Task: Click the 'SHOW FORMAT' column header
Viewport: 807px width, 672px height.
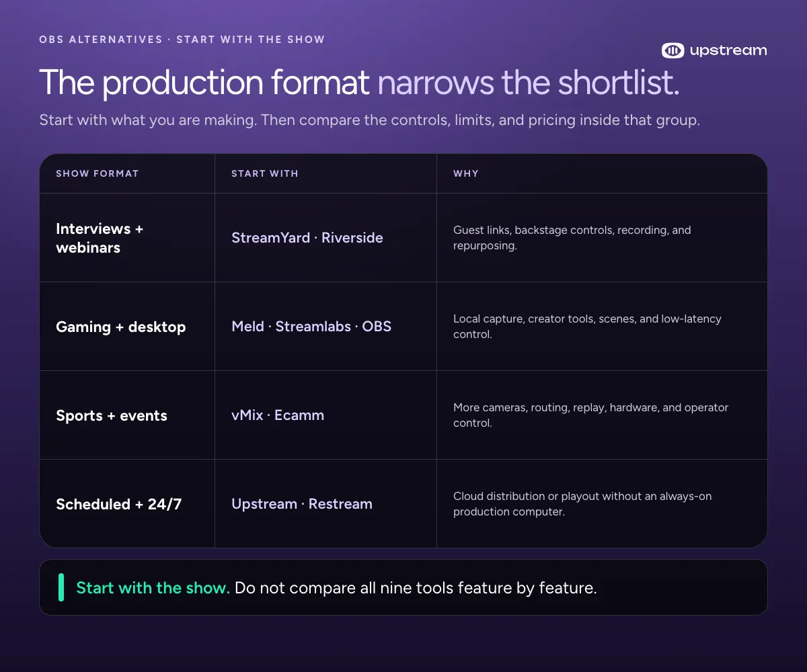Action: 97,173
